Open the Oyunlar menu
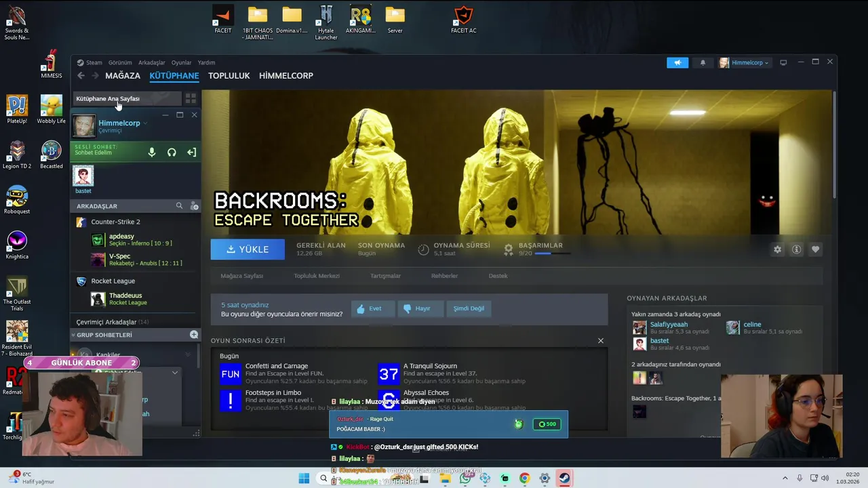Viewport: 868px width, 488px height. 181,62
